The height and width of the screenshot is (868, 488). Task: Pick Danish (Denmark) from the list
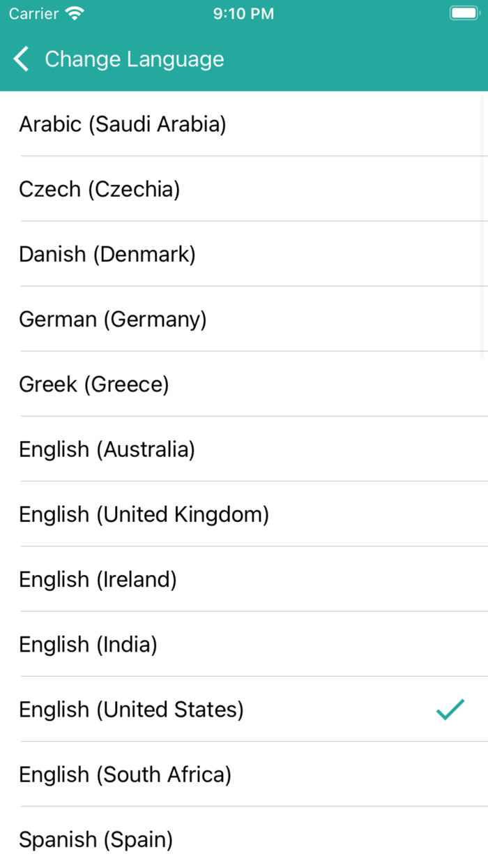[x=107, y=254]
